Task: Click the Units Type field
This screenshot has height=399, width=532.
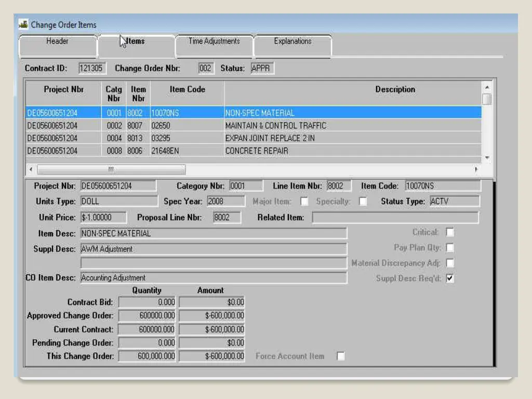Action: tap(119, 201)
